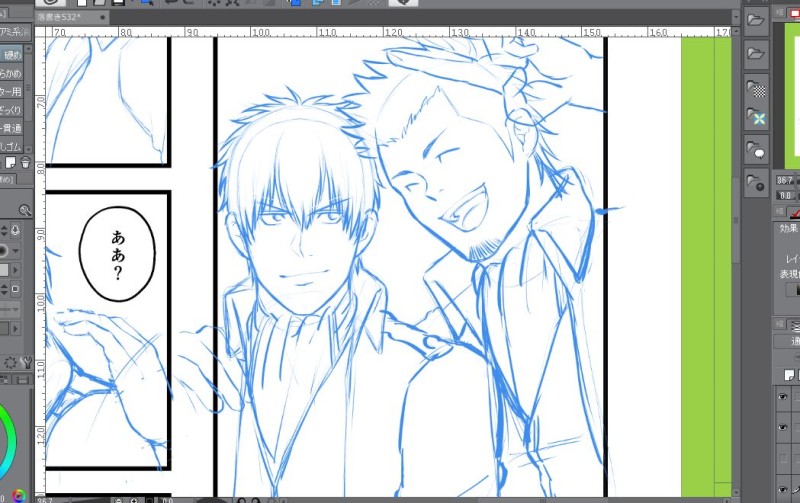Select the らかめ sub tool
Image resolution: width=800 pixels, height=503 pixels.
12,73
